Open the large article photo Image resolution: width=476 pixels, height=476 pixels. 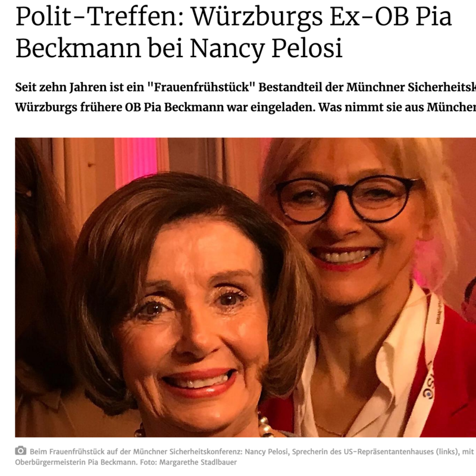(x=246, y=287)
